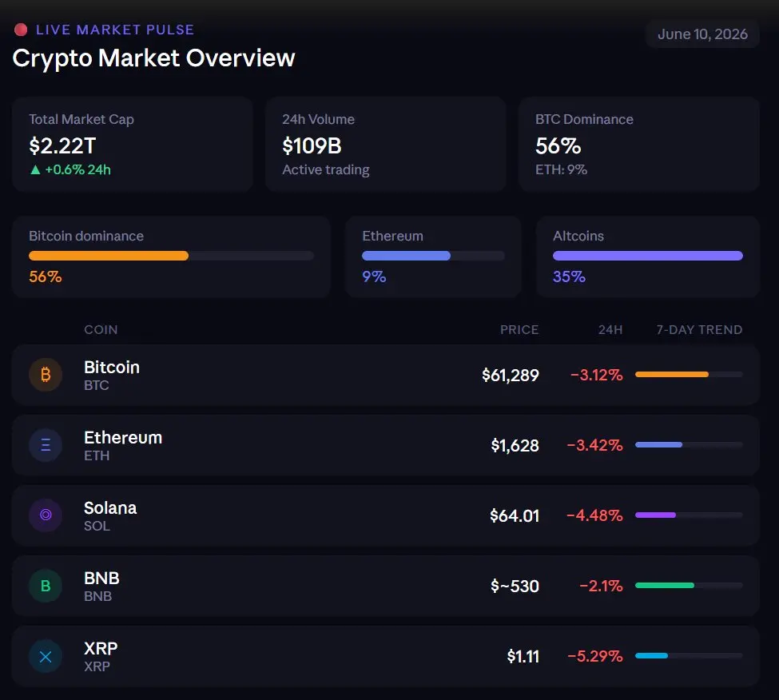
Task: Sort by the 24H column header
Action: pos(610,330)
